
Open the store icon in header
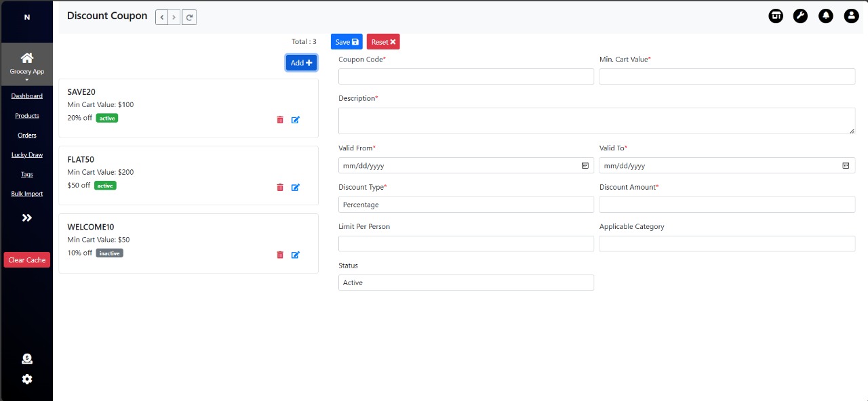coord(776,16)
